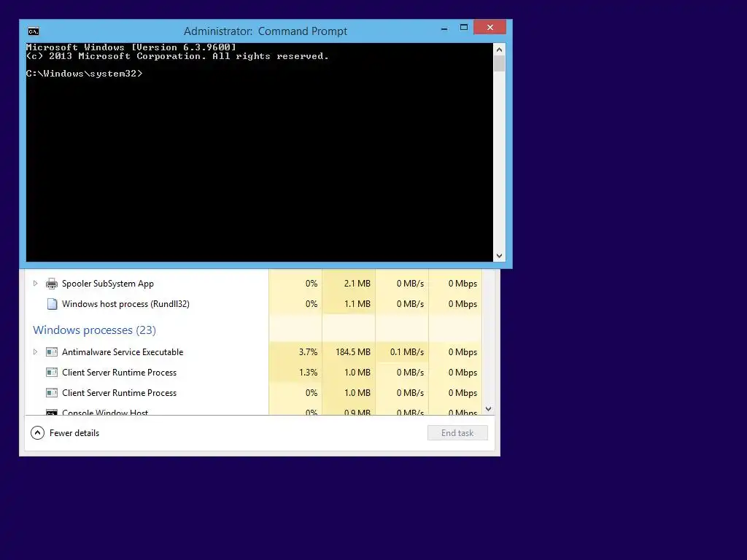Click the Fewer details circle arrow icon
The image size is (747, 560).
(x=38, y=433)
